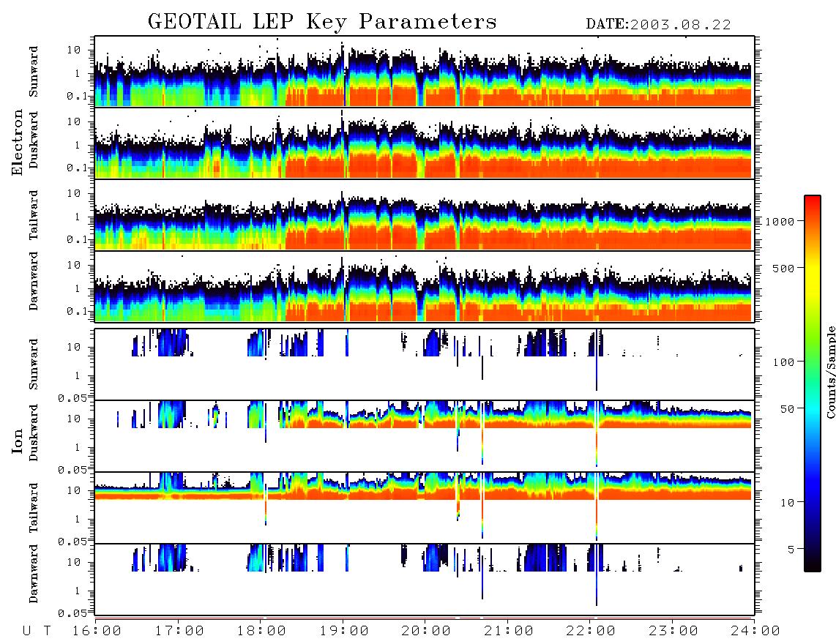Click the '19:00' time tick label
Viewport: 836px width, 644px height.
[344, 632]
